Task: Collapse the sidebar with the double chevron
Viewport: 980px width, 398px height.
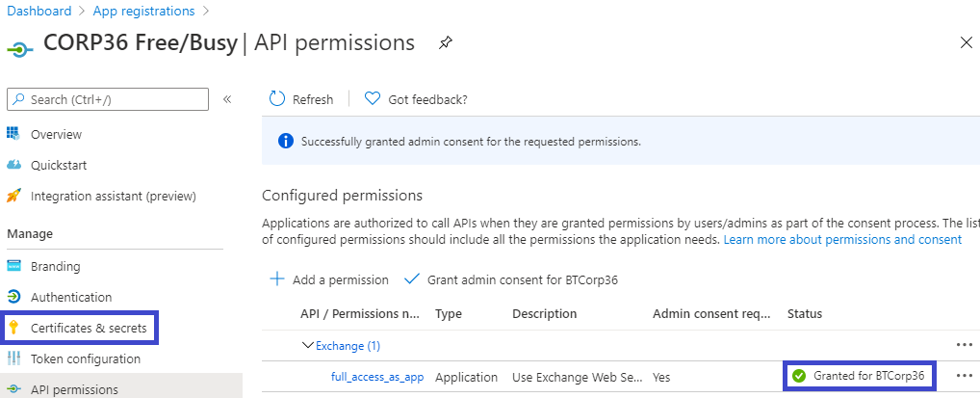Action: (227, 99)
